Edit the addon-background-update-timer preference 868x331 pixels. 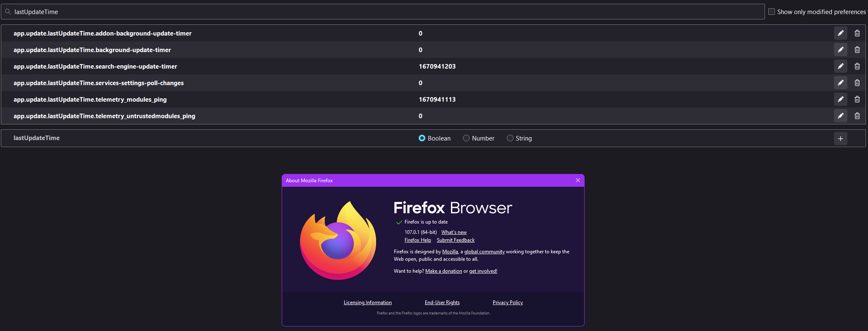[x=840, y=33]
